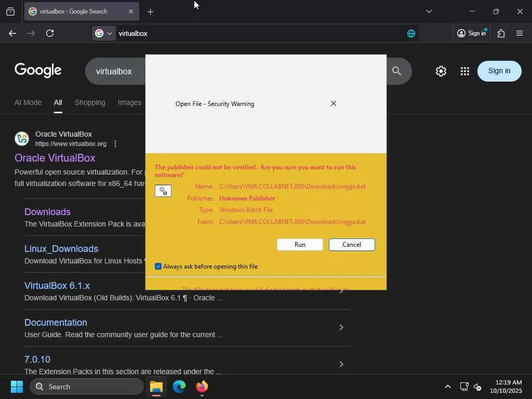Click the Firefox taskbar icon

(x=202, y=387)
